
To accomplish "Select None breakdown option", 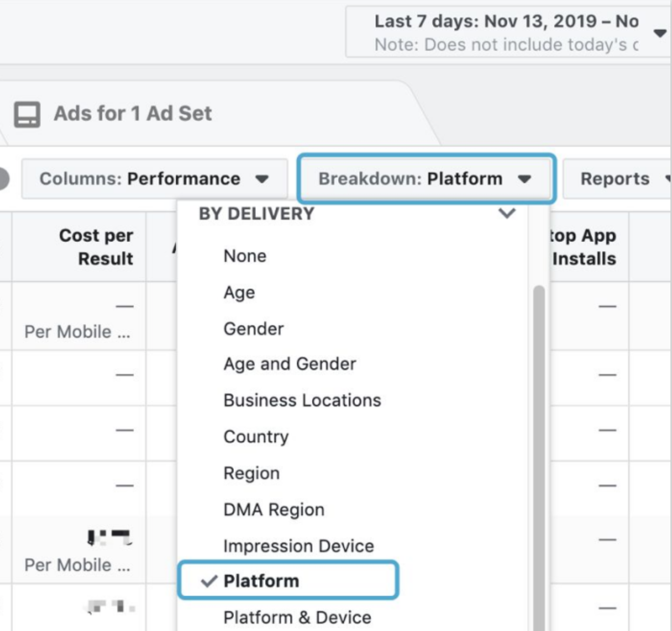I will (x=245, y=256).
